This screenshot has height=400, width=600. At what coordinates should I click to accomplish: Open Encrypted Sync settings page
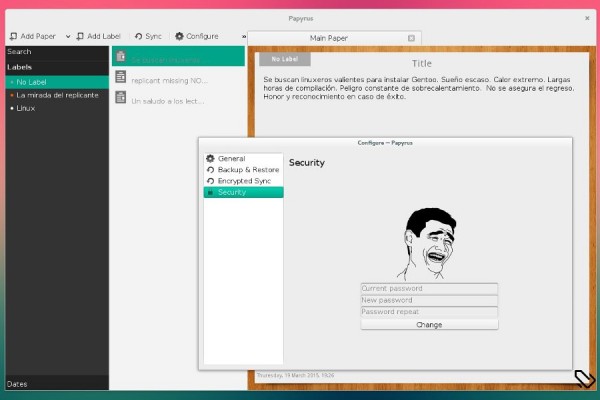(x=244, y=181)
